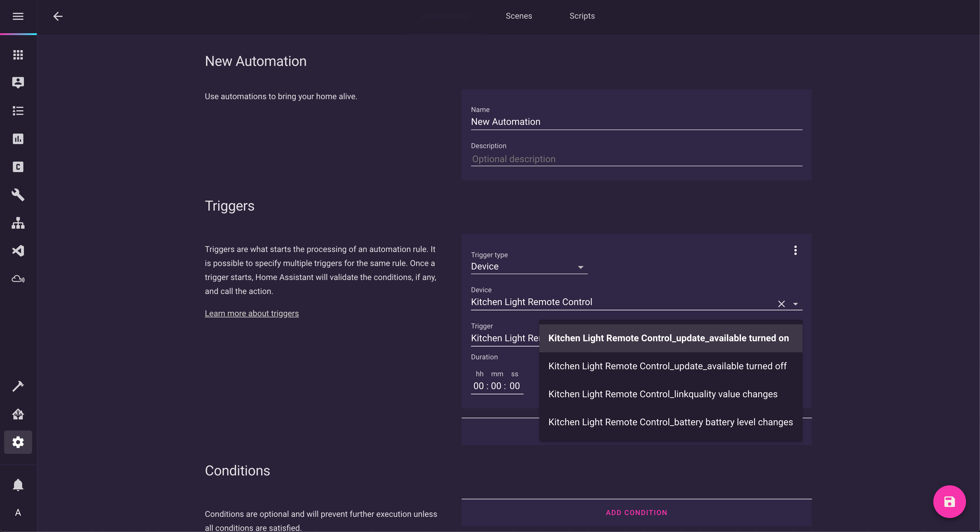
Task: Open the Visual Studio Code icon in sidebar
Action: pos(18,251)
